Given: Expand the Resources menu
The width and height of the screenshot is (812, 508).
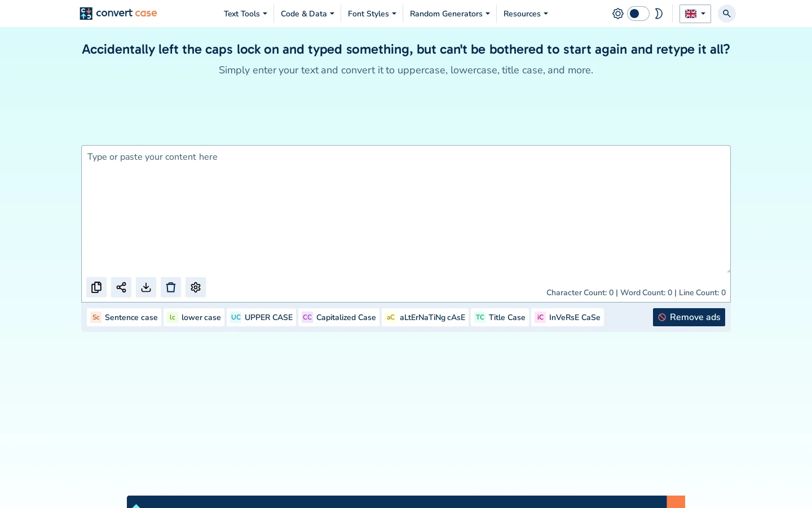Looking at the screenshot, I should [x=526, y=14].
